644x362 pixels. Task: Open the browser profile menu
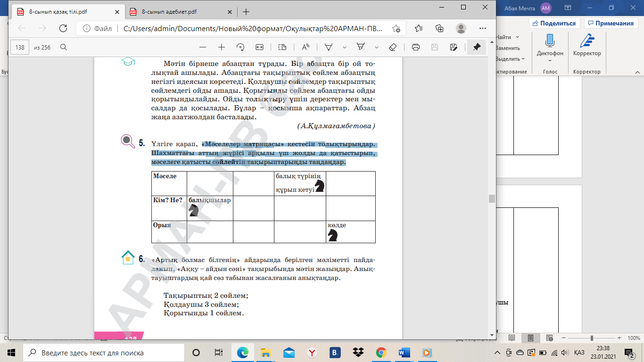coord(461,28)
